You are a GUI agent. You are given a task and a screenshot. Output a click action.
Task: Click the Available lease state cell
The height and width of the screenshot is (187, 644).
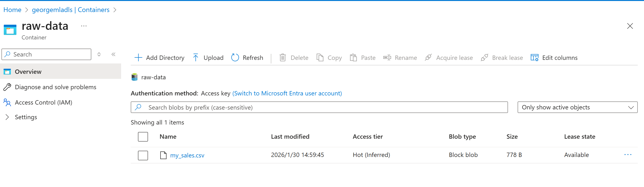click(576, 155)
